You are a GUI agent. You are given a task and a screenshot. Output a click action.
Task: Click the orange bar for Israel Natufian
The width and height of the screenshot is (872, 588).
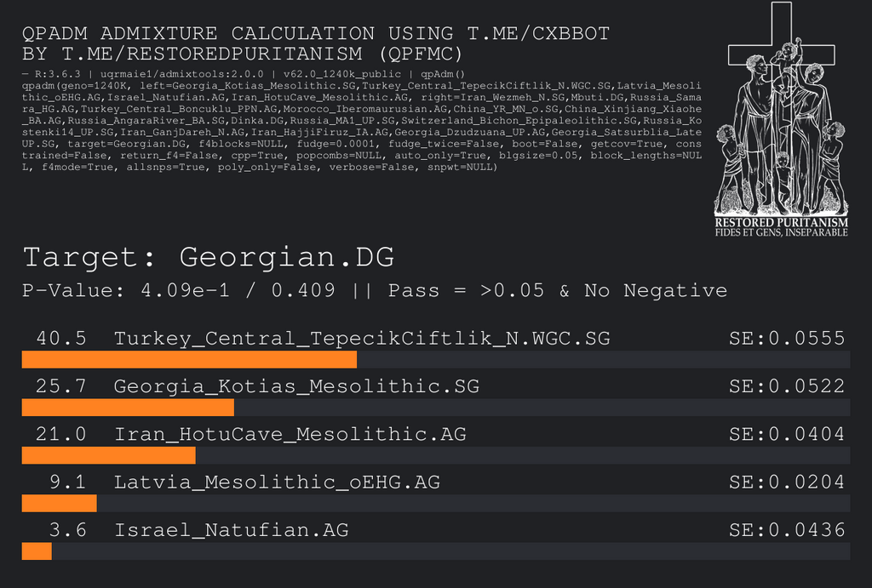tap(37, 551)
